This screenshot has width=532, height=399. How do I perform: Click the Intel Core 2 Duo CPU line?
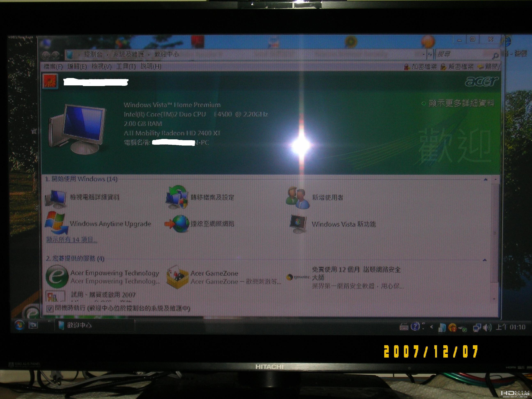point(196,114)
